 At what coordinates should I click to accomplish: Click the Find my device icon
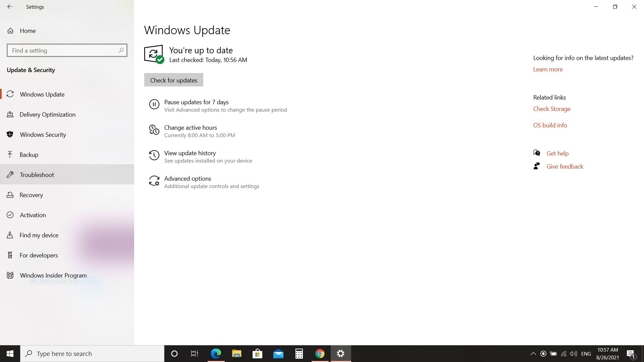(10, 235)
